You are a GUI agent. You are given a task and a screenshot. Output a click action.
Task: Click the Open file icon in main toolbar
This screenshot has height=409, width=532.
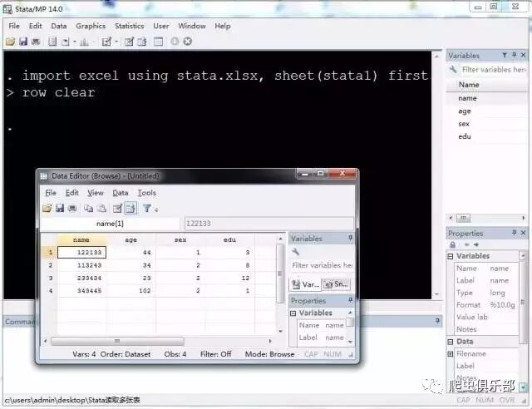pos(10,42)
